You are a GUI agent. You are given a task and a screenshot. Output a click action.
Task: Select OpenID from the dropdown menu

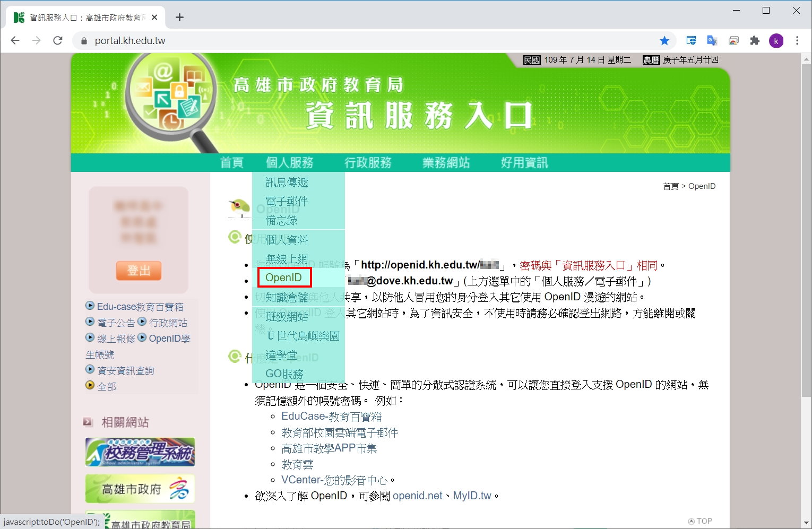click(x=283, y=277)
